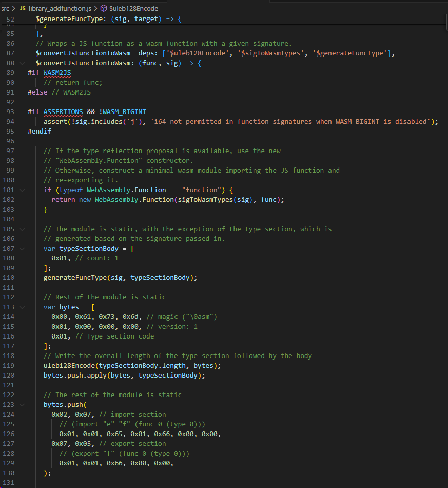Click the JS file icon in breadcrumb
This screenshot has height=488, width=448.
click(23, 8)
